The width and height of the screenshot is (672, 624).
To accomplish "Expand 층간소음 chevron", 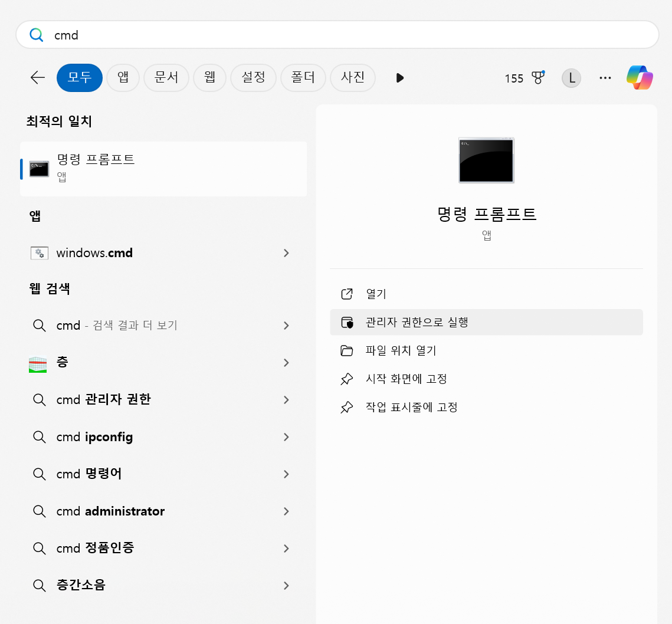I will coord(286,586).
